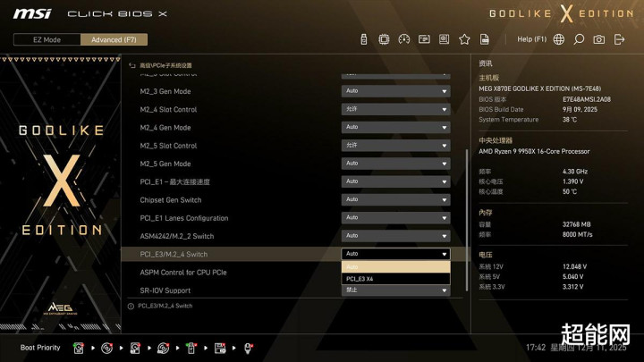Open Favorites with the star icon
The height and width of the screenshot is (362, 644).
pyautogui.click(x=464, y=39)
